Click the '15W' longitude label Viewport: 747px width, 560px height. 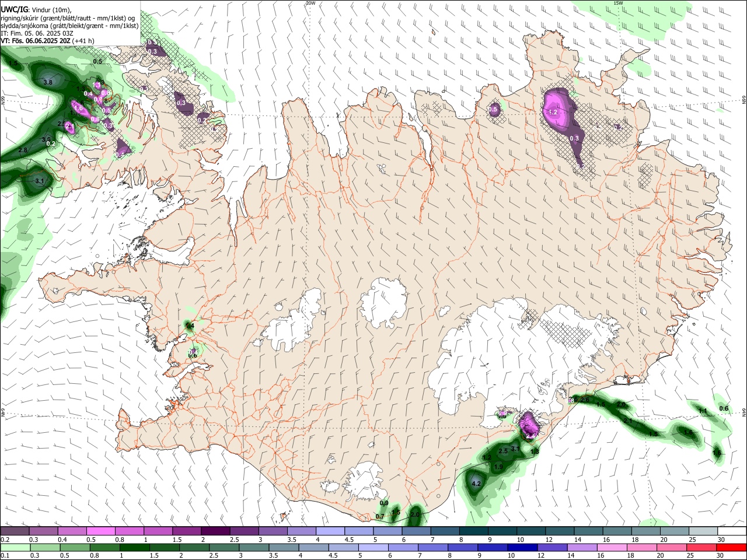(618, 3)
